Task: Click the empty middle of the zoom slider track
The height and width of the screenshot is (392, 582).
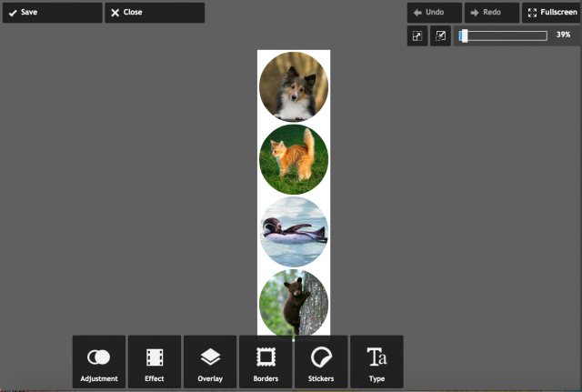Action: tap(506, 35)
